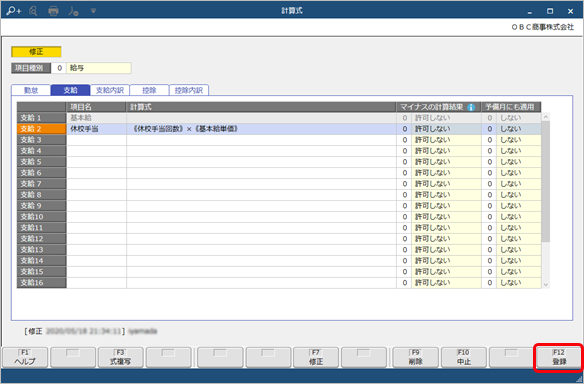
Task: Select the 支給 tab
Action: pos(70,90)
